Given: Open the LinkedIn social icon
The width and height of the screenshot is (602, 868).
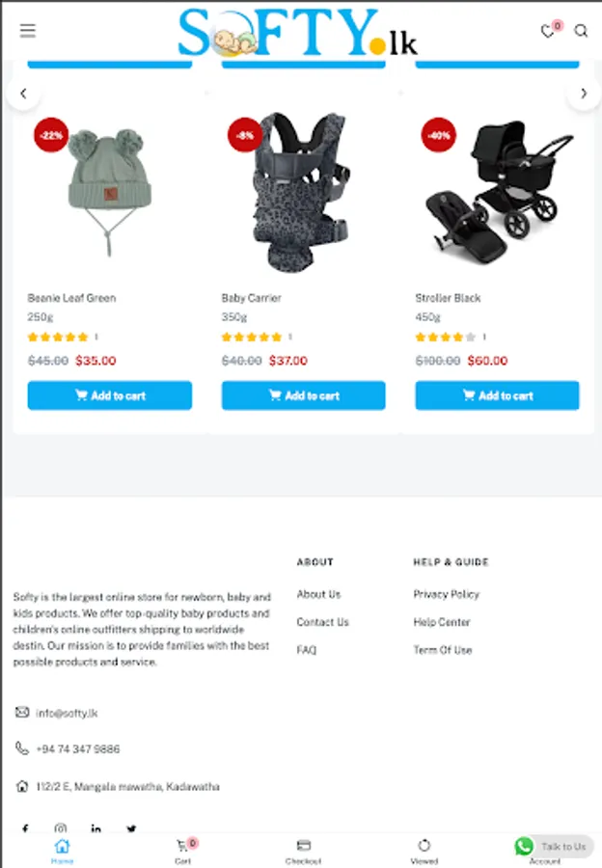Looking at the screenshot, I should pyautogui.click(x=96, y=828).
